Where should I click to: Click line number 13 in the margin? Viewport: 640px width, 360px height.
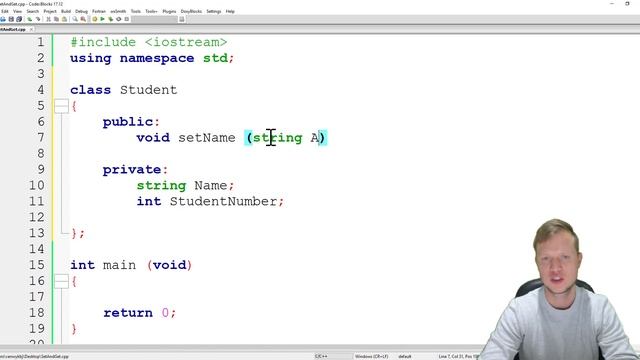(36, 233)
